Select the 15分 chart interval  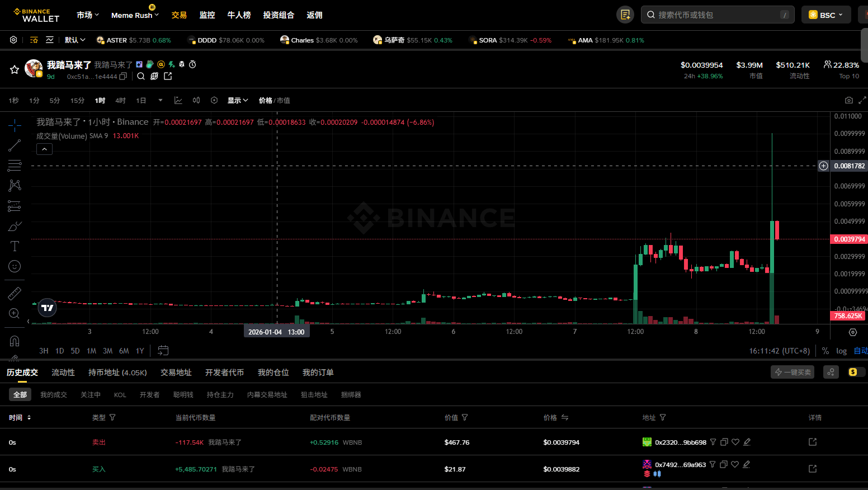click(77, 101)
